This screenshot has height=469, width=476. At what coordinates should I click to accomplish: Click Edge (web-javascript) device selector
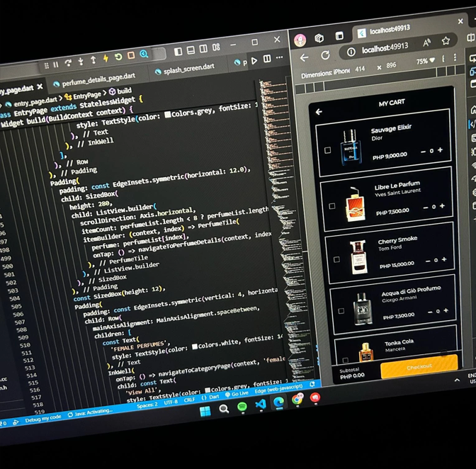[x=278, y=389]
